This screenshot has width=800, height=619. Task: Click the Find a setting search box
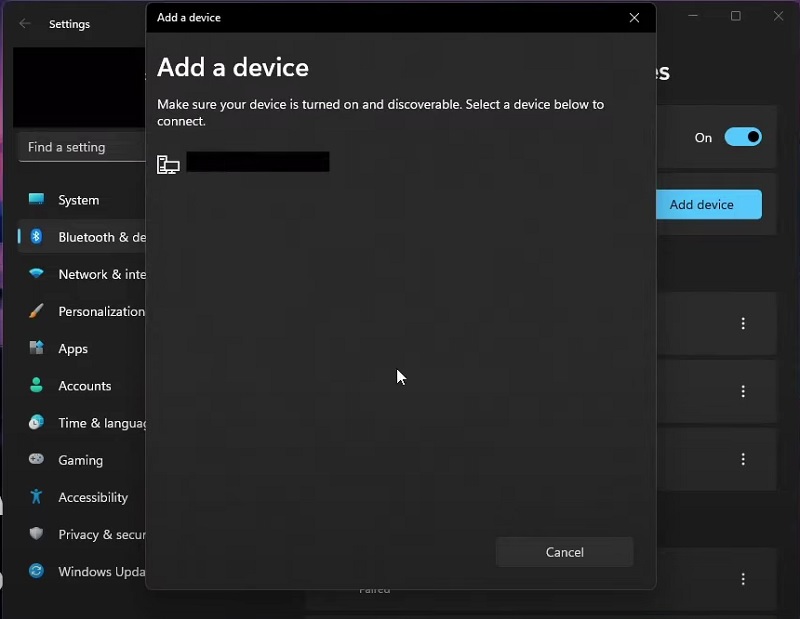pos(80,147)
